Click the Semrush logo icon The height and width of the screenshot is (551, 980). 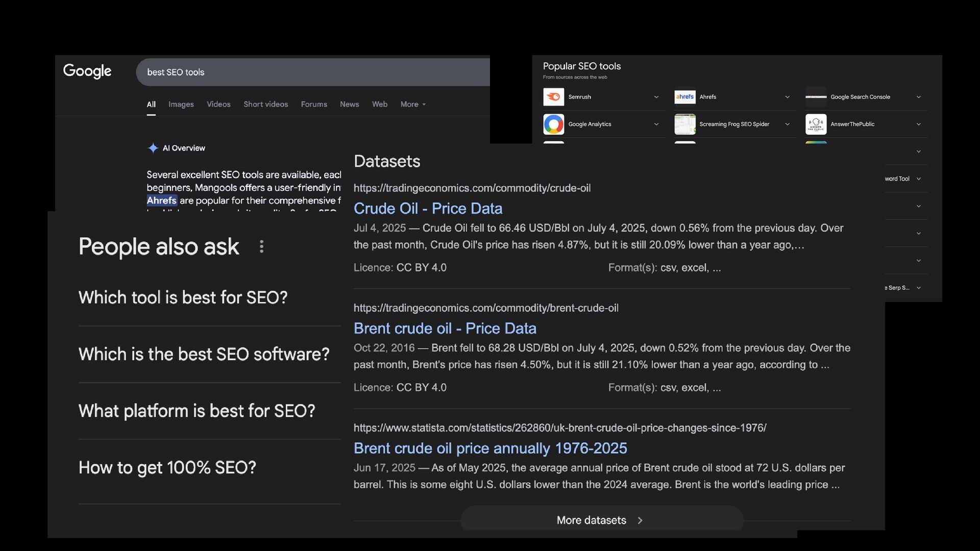click(554, 97)
